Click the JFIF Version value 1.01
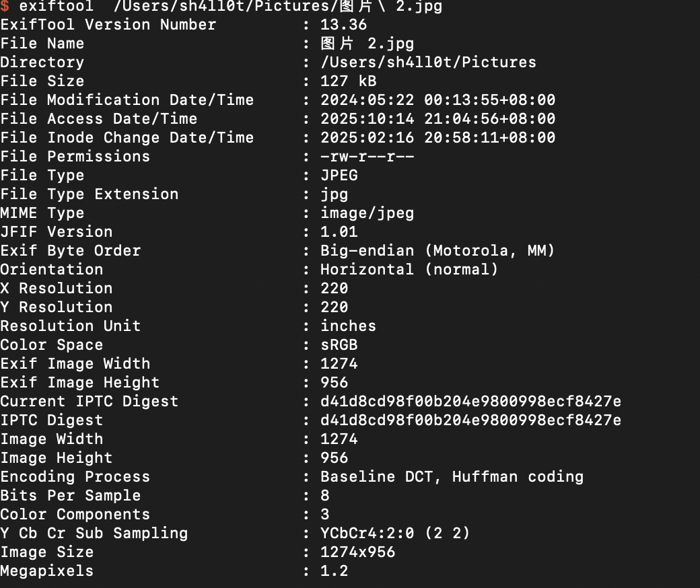Viewport: 700px width, 588px height. click(339, 232)
